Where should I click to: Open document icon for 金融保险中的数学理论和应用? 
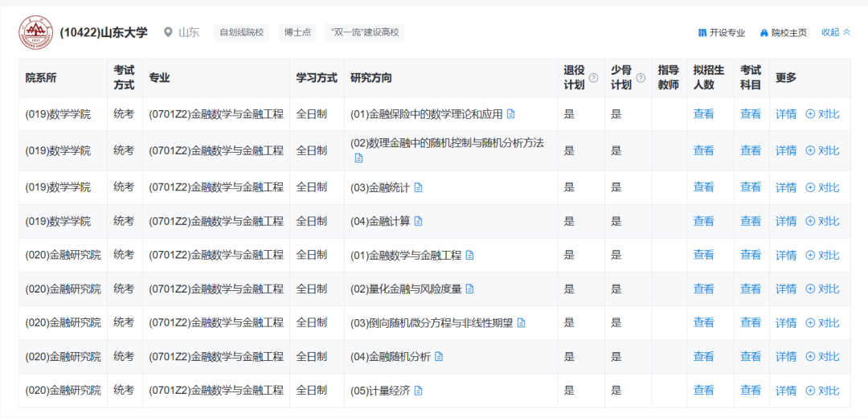(x=511, y=114)
